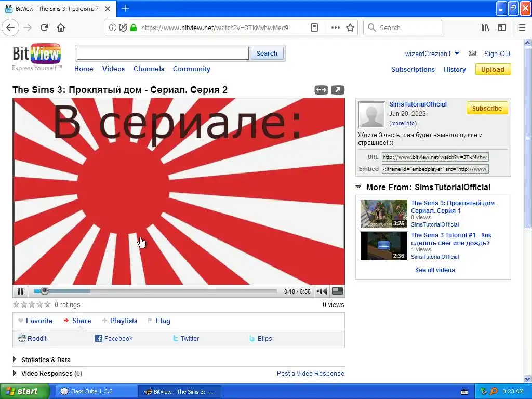
Task: Rate the video five stars
Action: 47,304
